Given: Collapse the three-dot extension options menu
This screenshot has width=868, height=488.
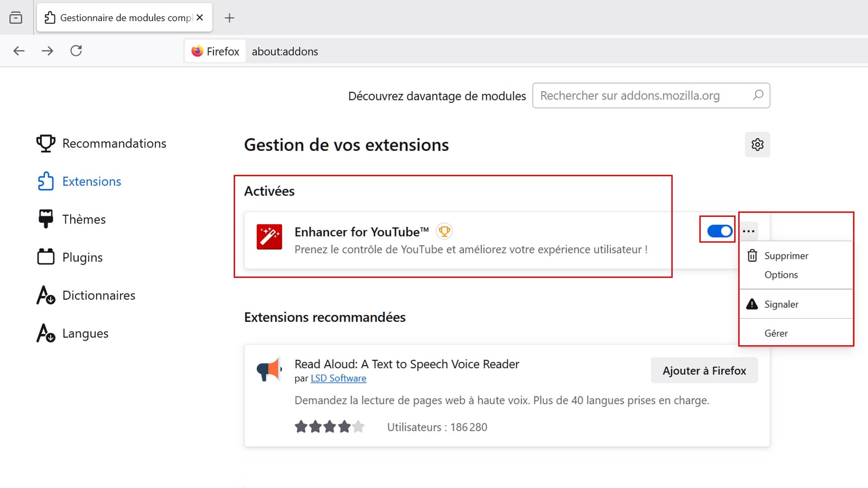Looking at the screenshot, I should coord(749,231).
